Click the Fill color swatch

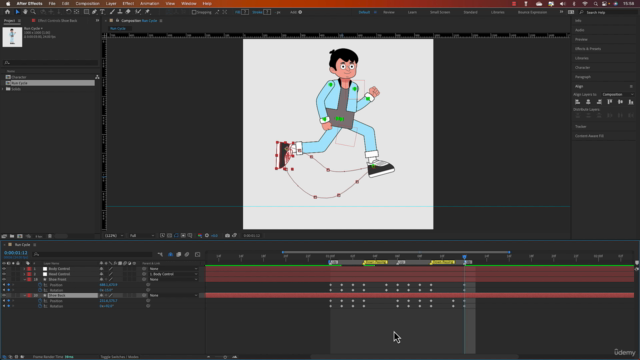pos(244,12)
